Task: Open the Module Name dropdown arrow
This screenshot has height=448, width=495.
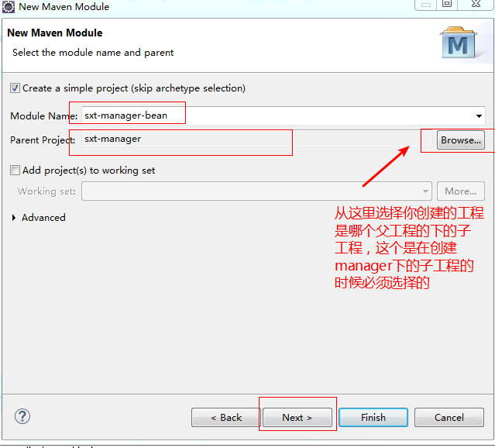Action: point(479,116)
